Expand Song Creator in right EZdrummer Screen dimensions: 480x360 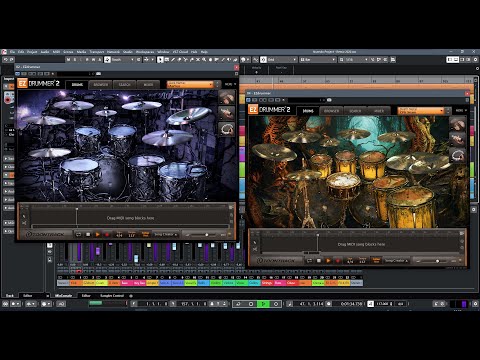click(396, 261)
